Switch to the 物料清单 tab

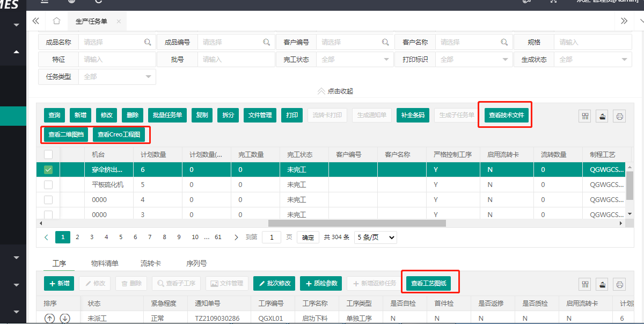point(105,263)
